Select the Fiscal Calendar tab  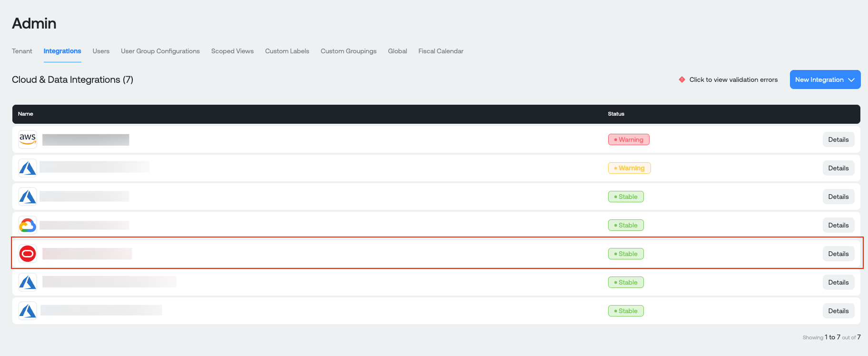tap(441, 51)
